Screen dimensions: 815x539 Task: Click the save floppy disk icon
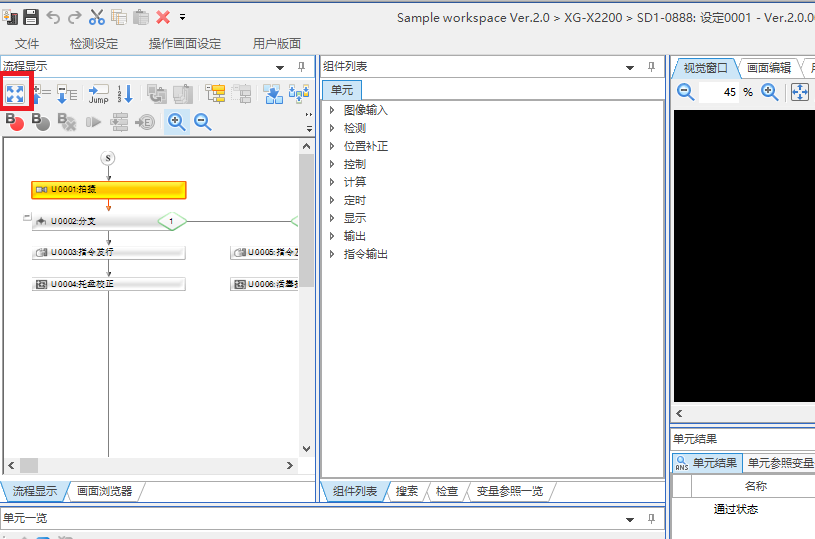pos(31,17)
